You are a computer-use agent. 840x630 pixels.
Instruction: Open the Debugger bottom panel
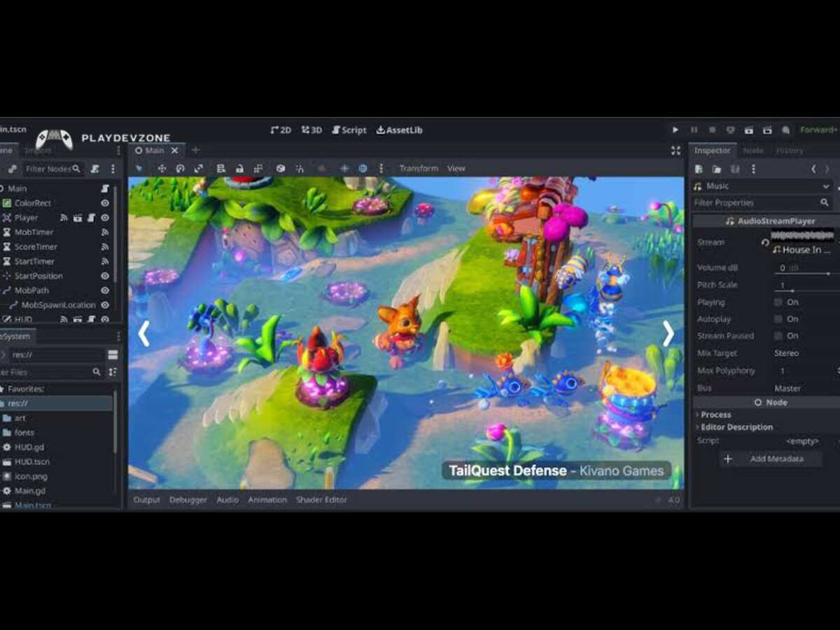coord(188,500)
